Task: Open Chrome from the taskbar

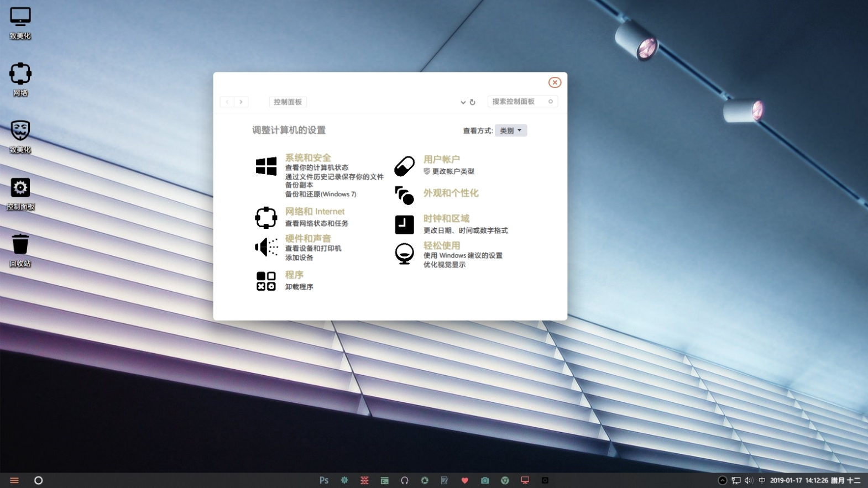Action: click(x=505, y=480)
